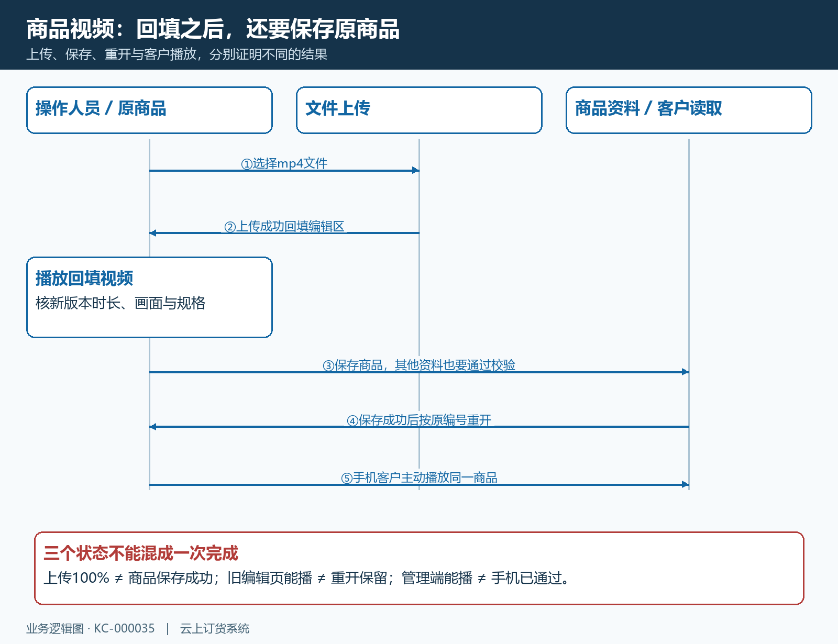Select the '商品资料 / 客户读取' lane header

click(x=689, y=110)
